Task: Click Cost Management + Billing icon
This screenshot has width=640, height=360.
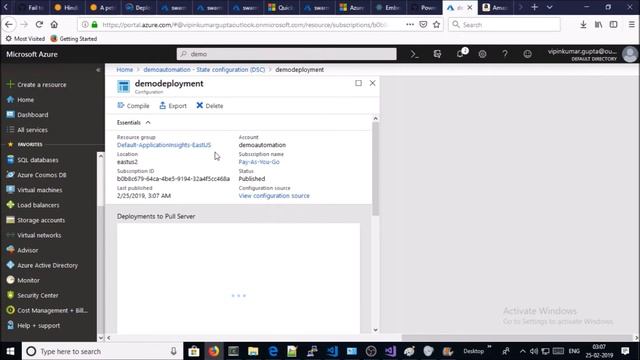Action: 11,310
